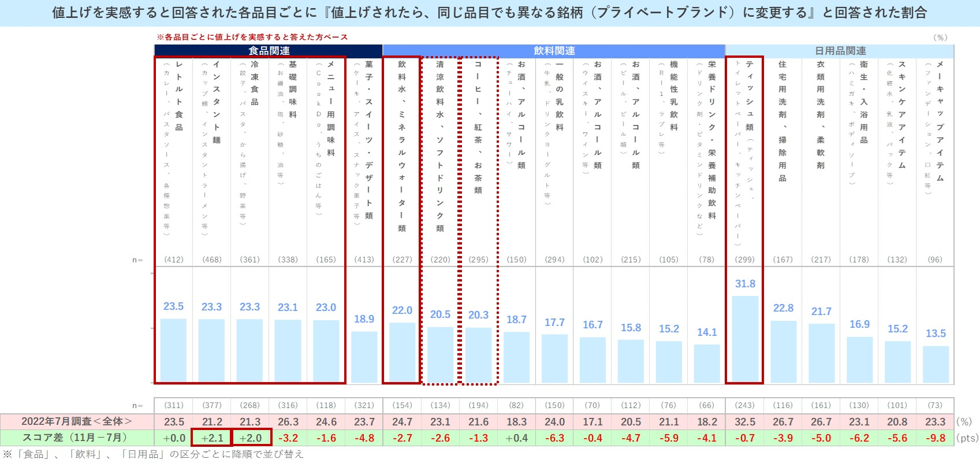Click the 2022年7月調査＜全体＞ row label

tap(77, 421)
